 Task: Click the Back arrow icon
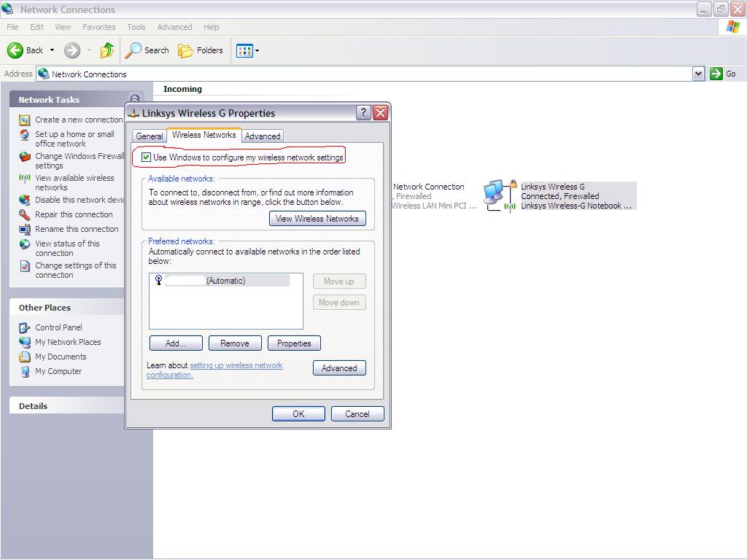coord(15,50)
